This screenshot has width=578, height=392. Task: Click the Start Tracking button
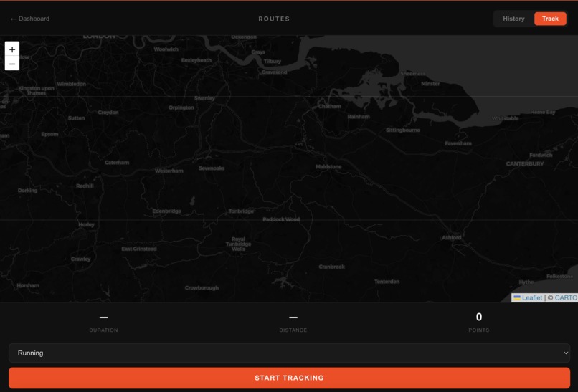click(x=290, y=378)
